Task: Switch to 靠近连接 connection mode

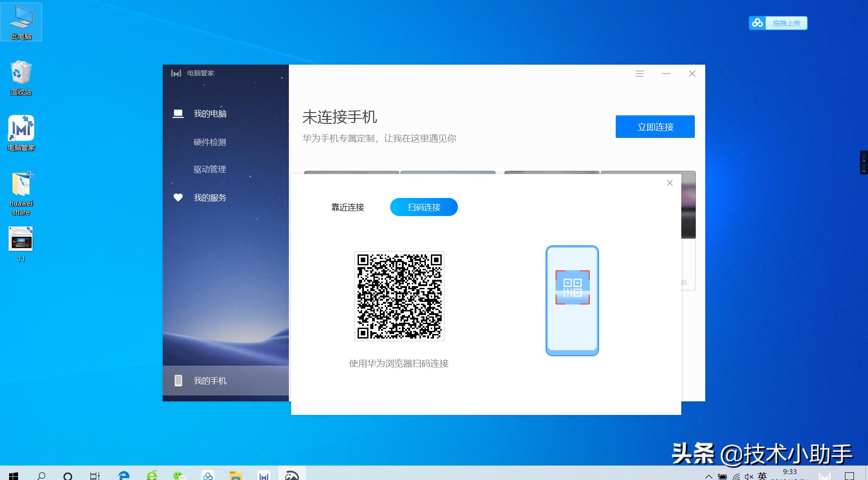Action: 347,207
